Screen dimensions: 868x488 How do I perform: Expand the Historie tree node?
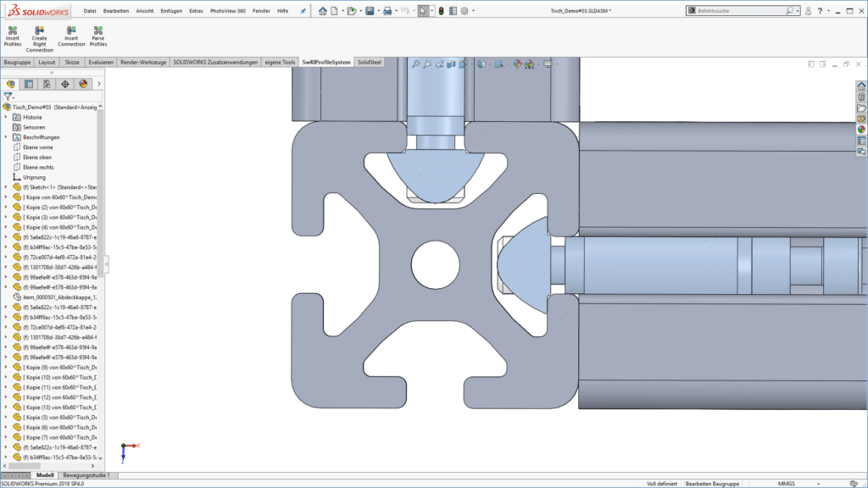click(x=7, y=117)
